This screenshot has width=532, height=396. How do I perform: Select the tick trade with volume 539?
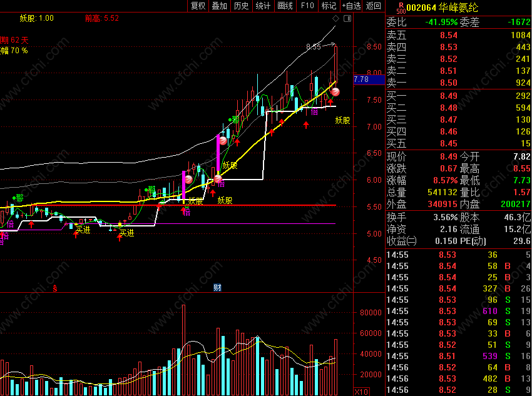(458, 356)
